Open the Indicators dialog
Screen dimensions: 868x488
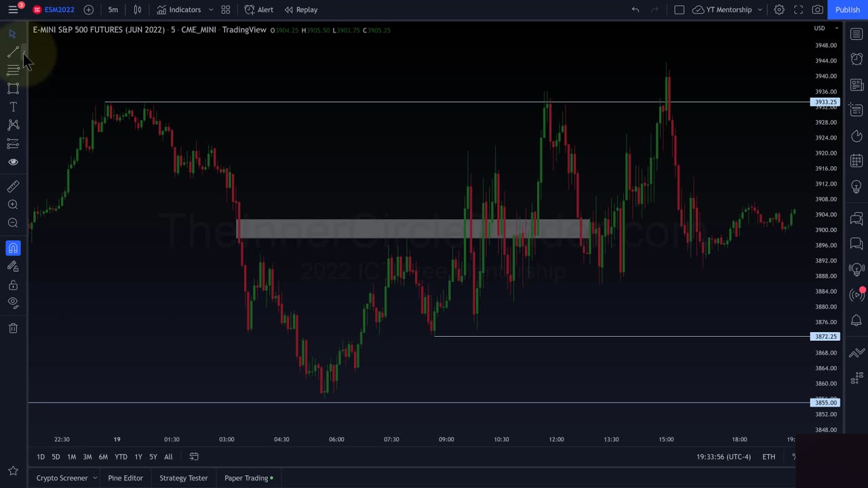point(179,9)
